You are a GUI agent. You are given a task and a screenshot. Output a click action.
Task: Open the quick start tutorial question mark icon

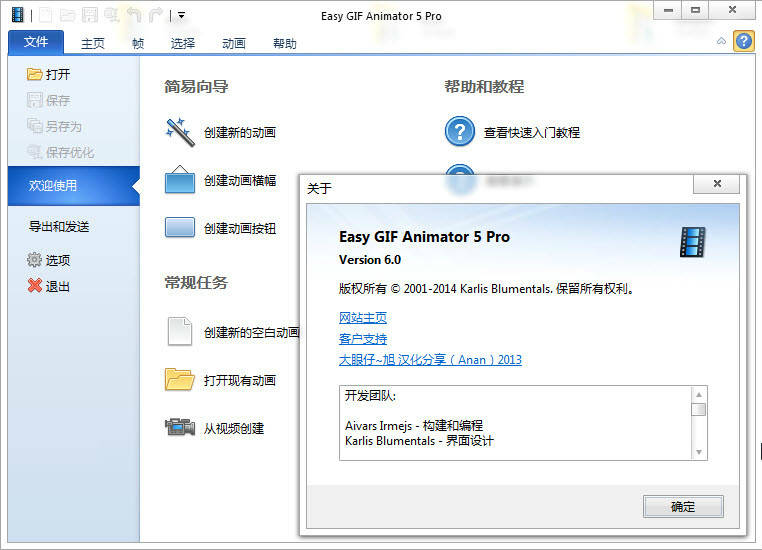coord(459,132)
